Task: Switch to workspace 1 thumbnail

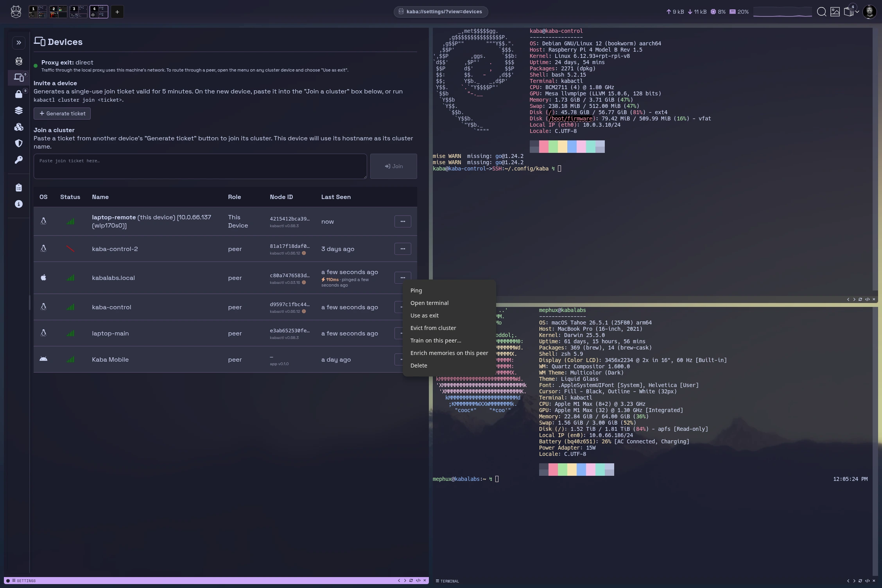Action: click(x=38, y=12)
